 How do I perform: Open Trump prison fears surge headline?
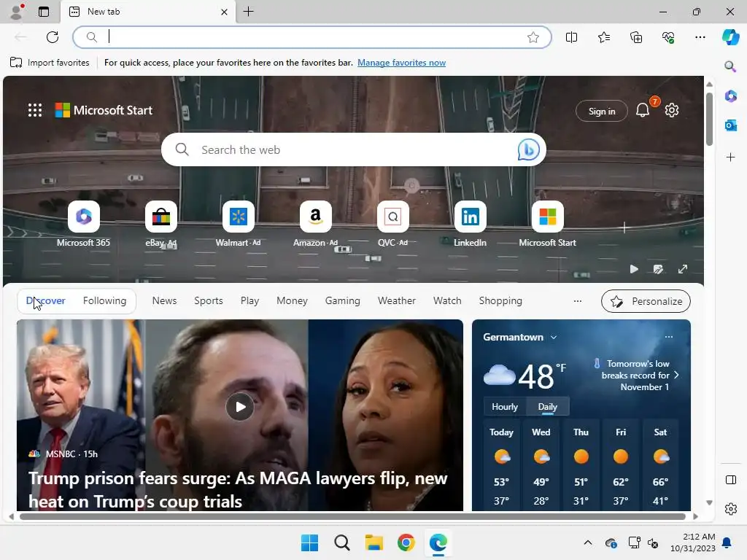tap(238, 489)
